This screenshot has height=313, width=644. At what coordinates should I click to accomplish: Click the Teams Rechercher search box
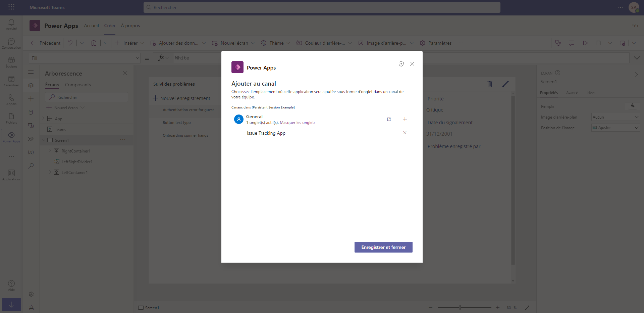coord(322,7)
